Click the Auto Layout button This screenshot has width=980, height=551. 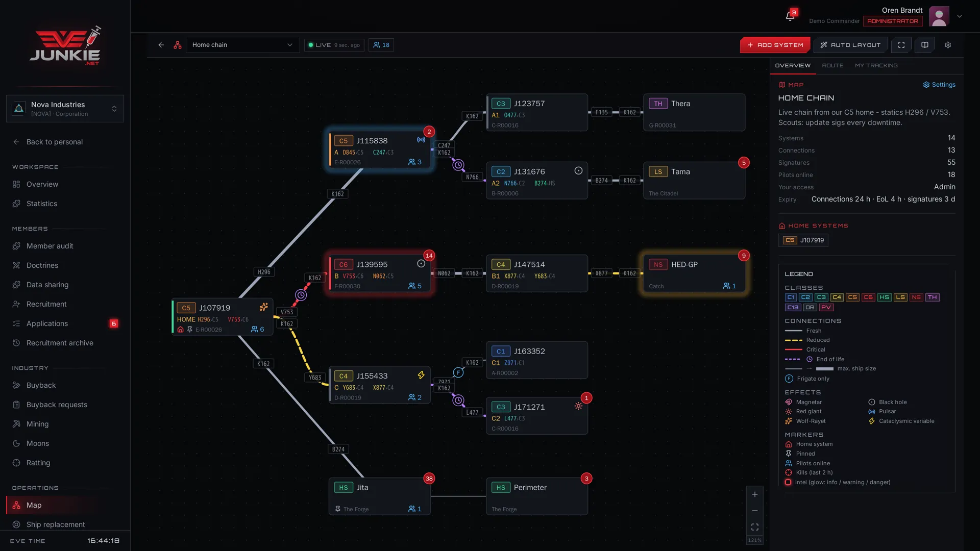coord(850,45)
